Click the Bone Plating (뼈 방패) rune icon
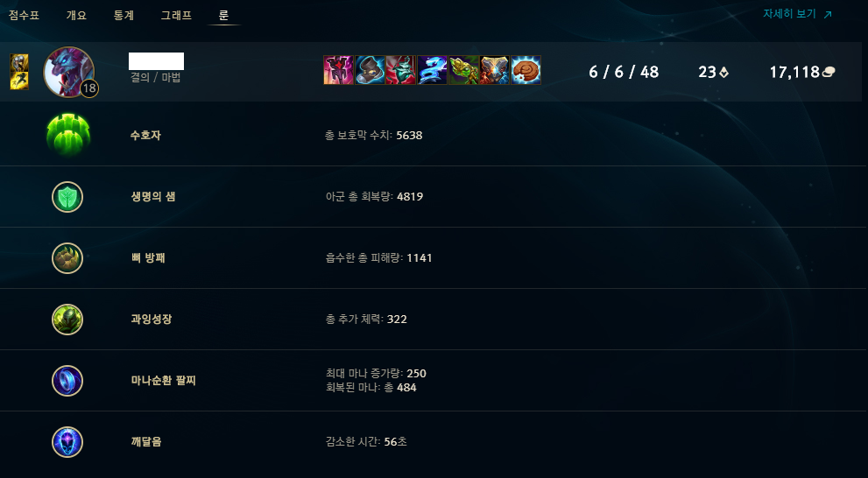This screenshot has height=478, width=868. tap(67, 258)
